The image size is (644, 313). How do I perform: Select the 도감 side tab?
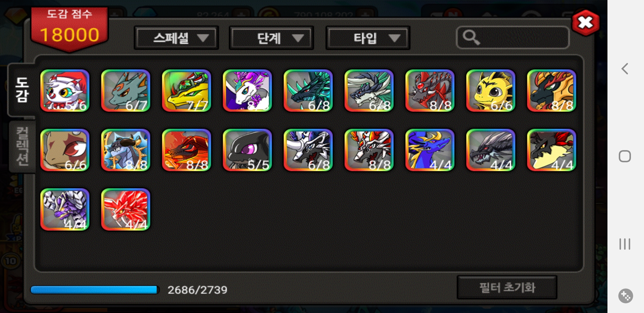pos(22,90)
